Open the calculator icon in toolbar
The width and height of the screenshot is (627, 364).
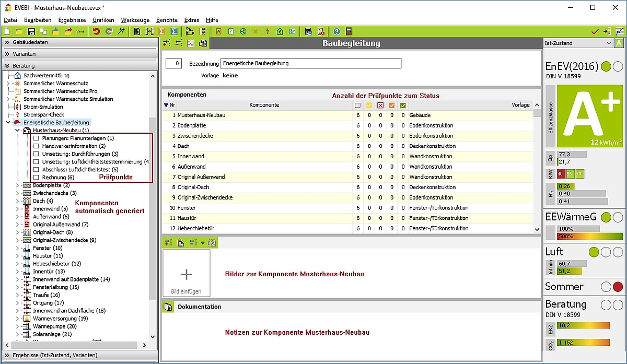349,31
